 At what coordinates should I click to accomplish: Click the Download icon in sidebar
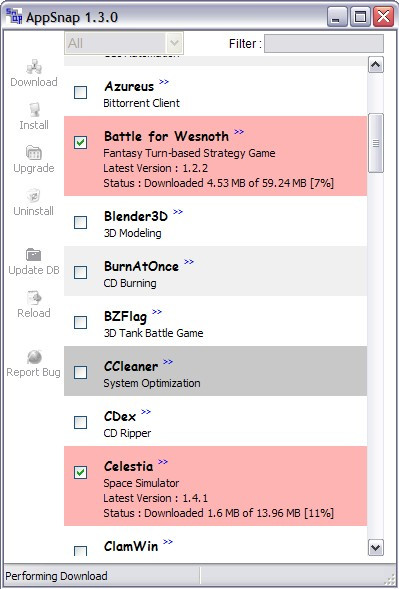point(34,67)
